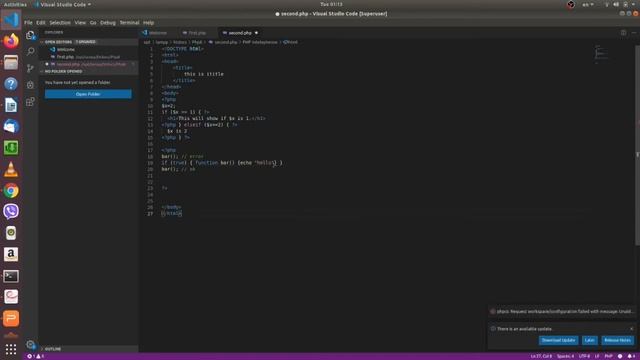Click the LF line ending status item
The width and height of the screenshot is (640, 360).
[597, 356]
